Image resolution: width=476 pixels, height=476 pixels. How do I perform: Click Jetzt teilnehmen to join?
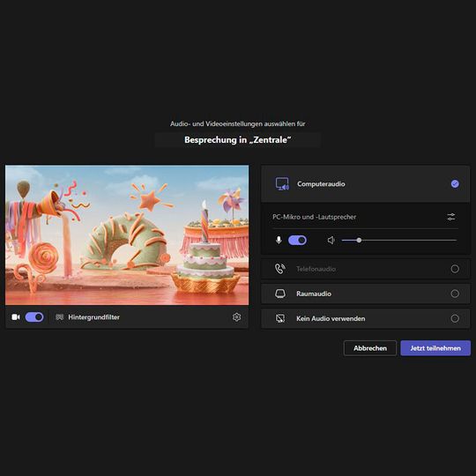[x=435, y=348]
